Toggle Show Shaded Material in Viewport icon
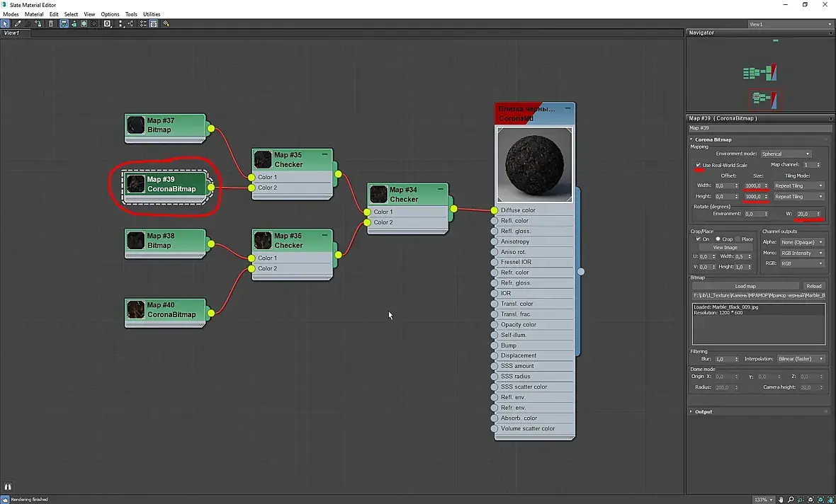 84,23
